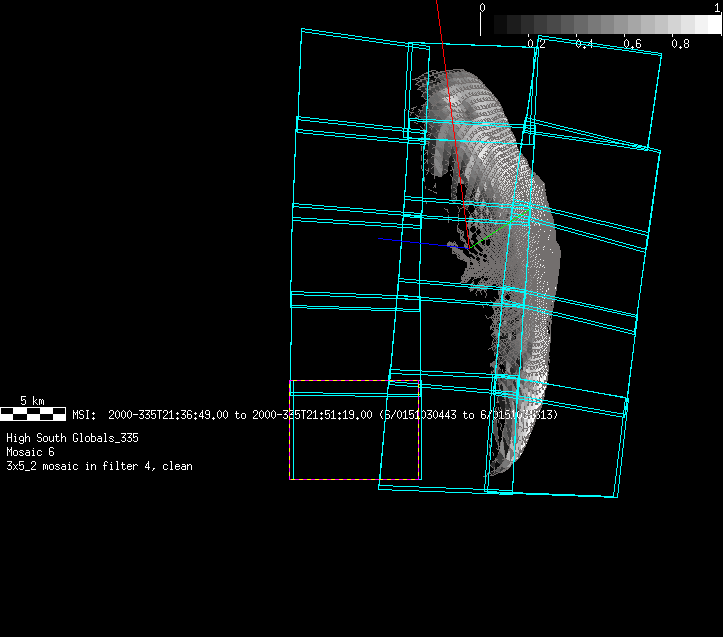Click the 3x5_2 mosaic filter description

pyautogui.click(x=99, y=466)
